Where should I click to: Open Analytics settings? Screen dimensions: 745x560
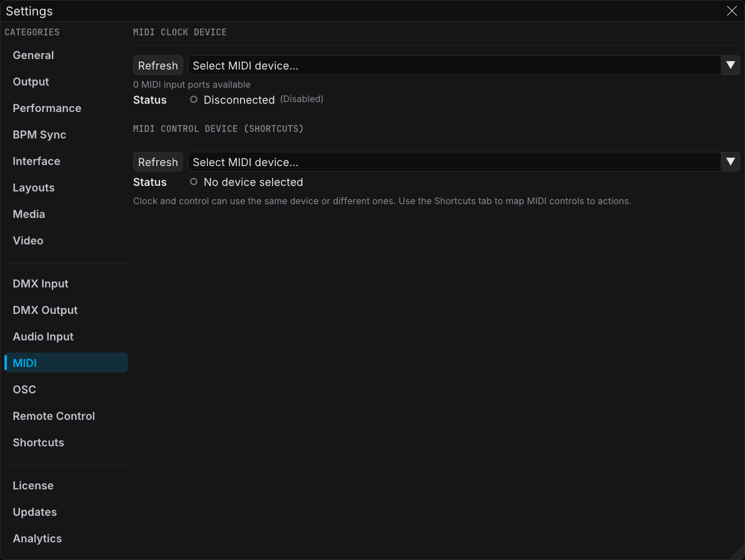point(66,538)
